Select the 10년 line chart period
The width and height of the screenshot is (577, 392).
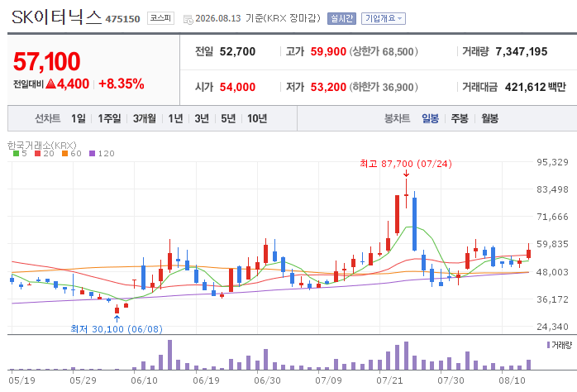point(257,118)
